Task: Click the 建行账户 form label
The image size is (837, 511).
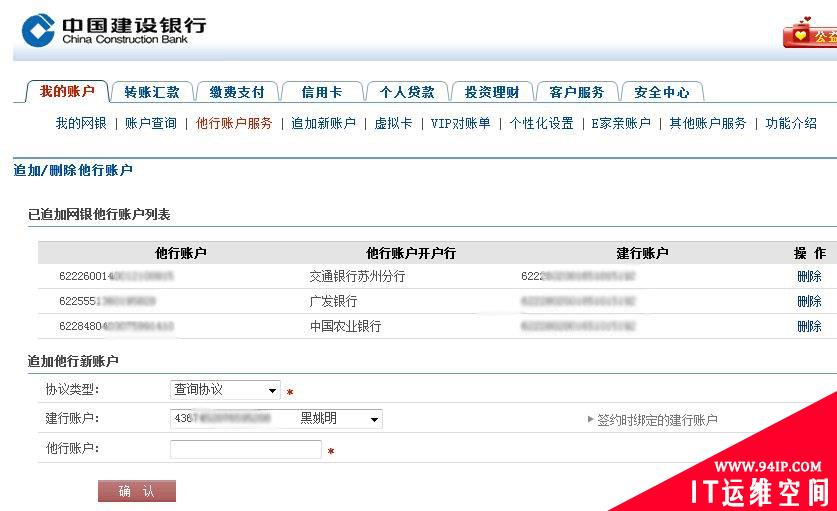Action: click(x=72, y=419)
